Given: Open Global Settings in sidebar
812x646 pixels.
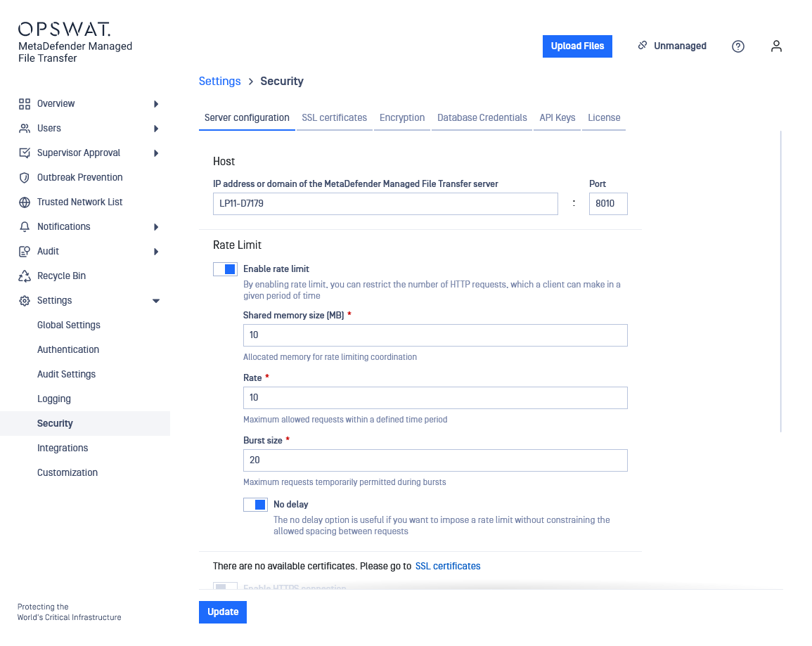Looking at the screenshot, I should point(69,325).
